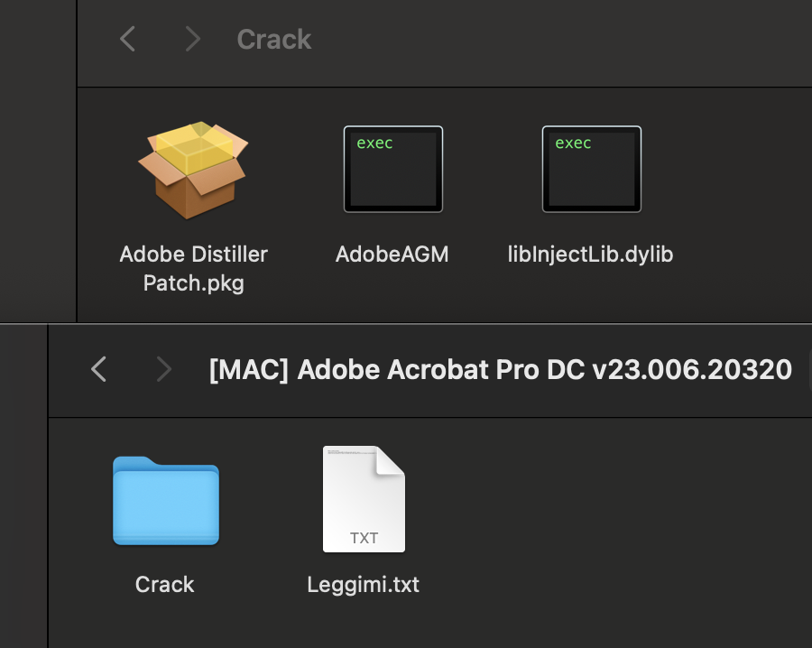Click the "Crack" folder name label
This screenshot has width=812, height=648.
pos(165,585)
